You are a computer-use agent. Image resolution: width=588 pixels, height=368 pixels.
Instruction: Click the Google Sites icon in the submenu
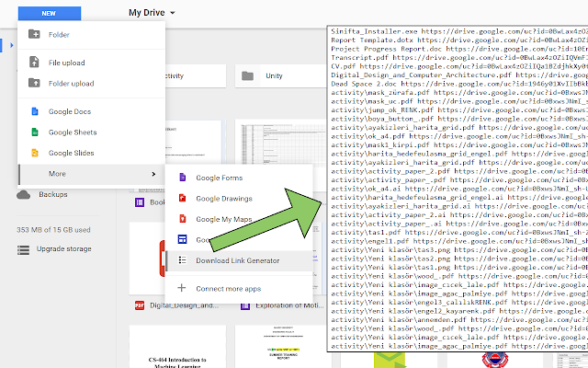pyautogui.click(x=182, y=239)
